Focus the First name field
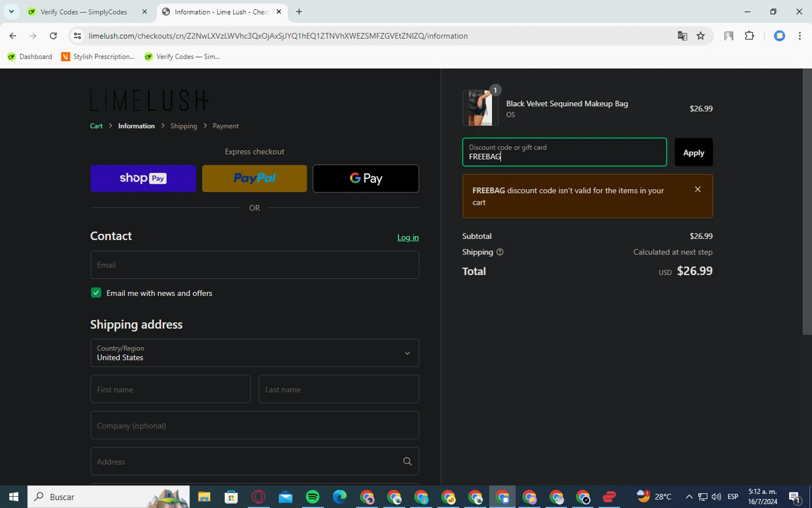 tap(171, 389)
